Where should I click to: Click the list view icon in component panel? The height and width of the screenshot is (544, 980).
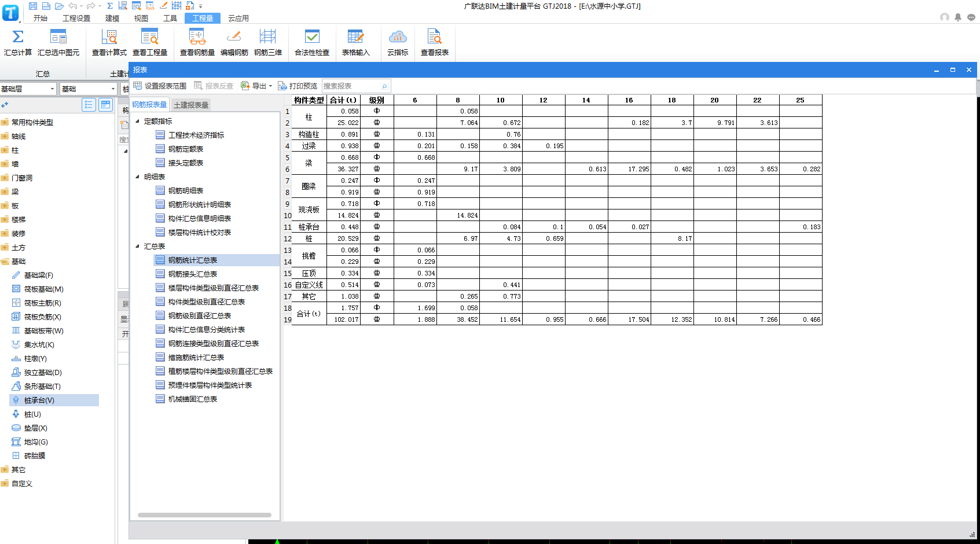(x=89, y=105)
